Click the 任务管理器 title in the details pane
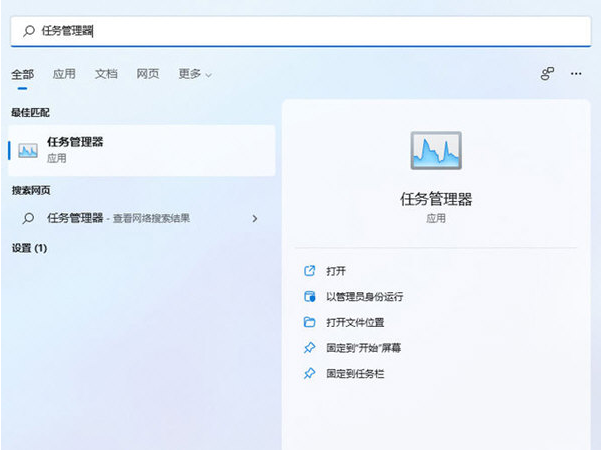The width and height of the screenshot is (602, 450). pyautogui.click(x=436, y=199)
